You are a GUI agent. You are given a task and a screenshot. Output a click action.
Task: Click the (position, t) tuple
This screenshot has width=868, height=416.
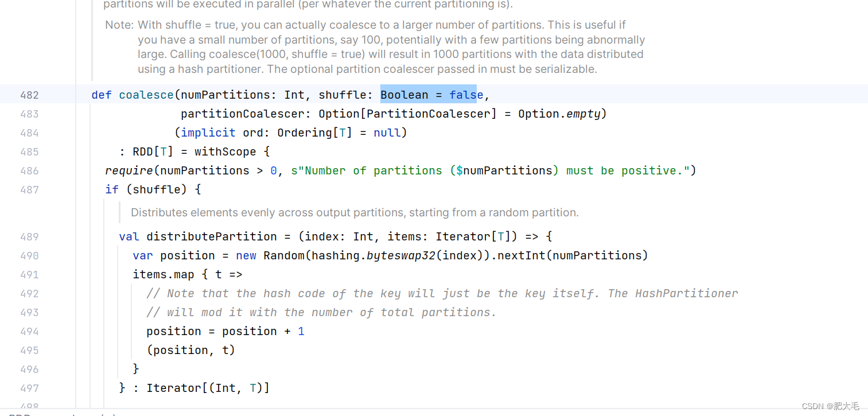pyautogui.click(x=191, y=350)
